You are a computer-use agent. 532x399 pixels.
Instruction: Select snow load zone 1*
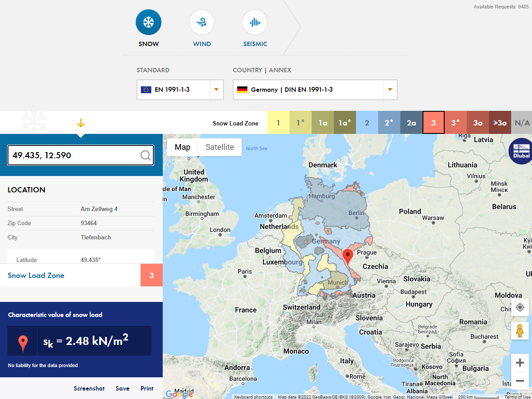click(301, 122)
